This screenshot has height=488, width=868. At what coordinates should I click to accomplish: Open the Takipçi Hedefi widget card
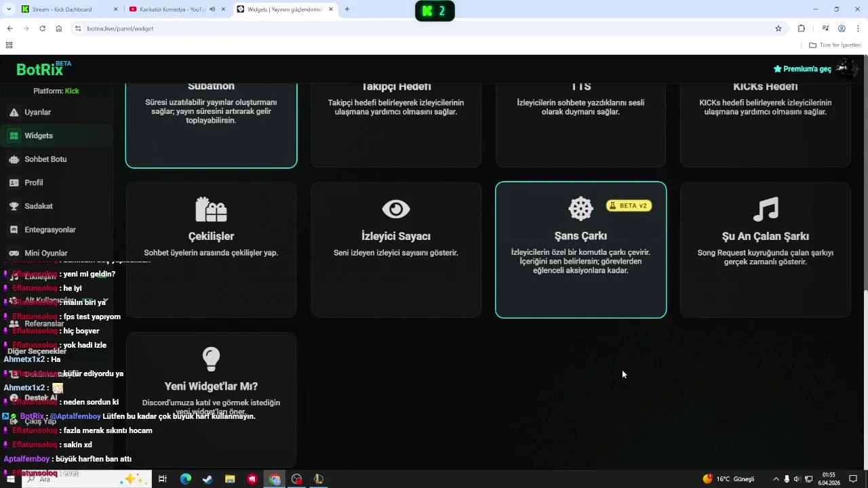pos(396,125)
